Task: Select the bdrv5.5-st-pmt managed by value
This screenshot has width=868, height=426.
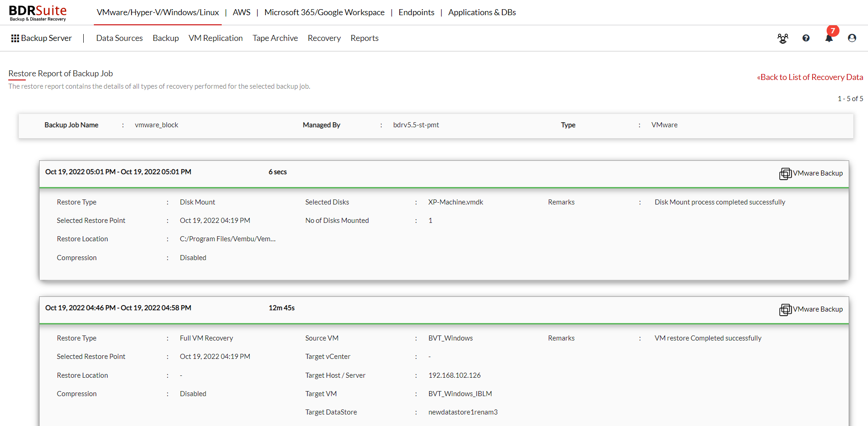Action: 416,125
